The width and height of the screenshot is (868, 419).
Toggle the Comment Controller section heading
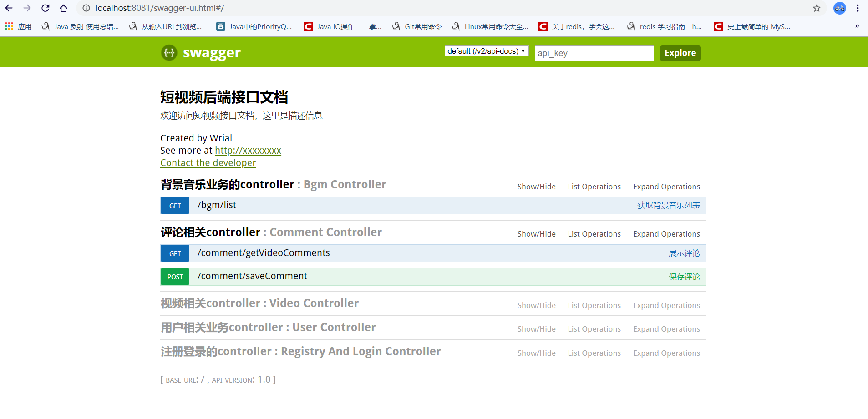(x=271, y=232)
